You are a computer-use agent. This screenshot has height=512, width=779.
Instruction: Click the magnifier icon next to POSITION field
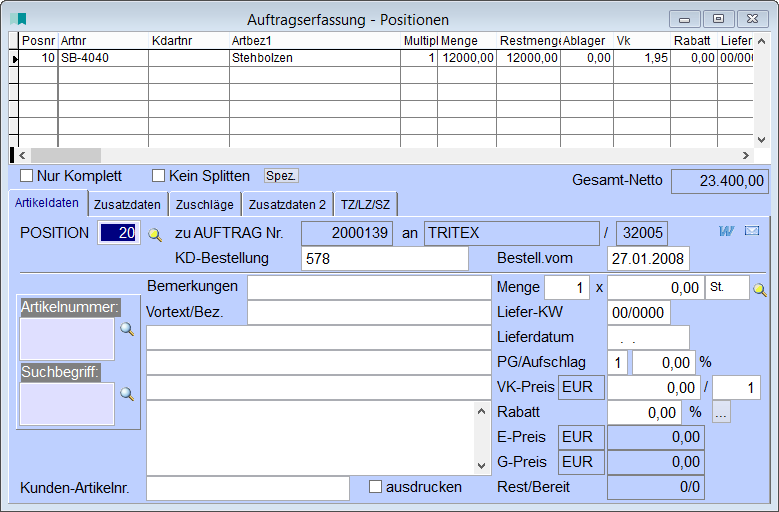coord(155,235)
